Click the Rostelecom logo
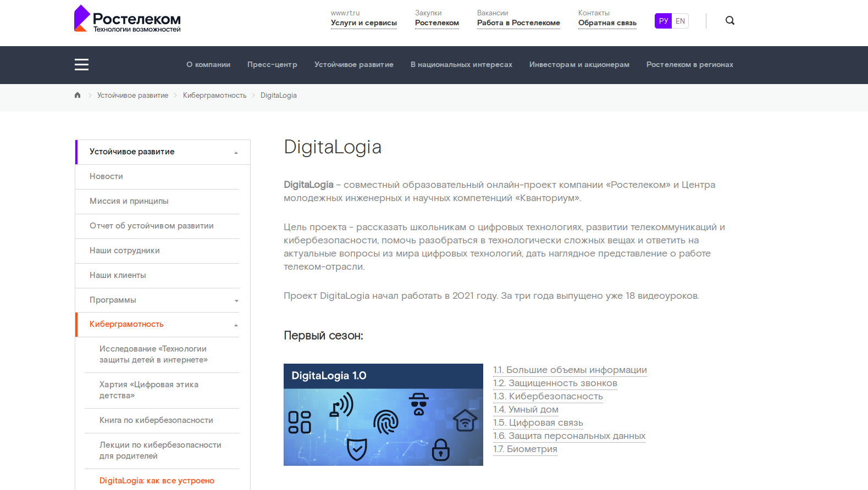The width and height of the screenshot is (868, 490). 128,19
